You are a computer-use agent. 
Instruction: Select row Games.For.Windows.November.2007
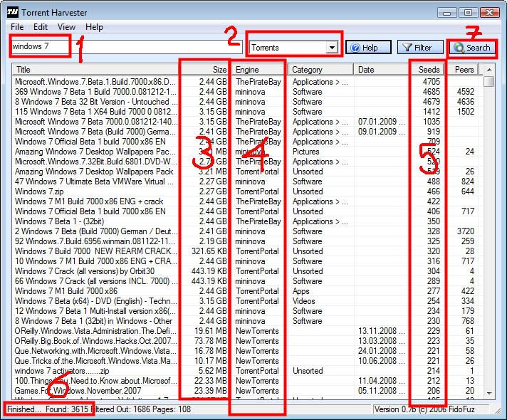point(246,391)
